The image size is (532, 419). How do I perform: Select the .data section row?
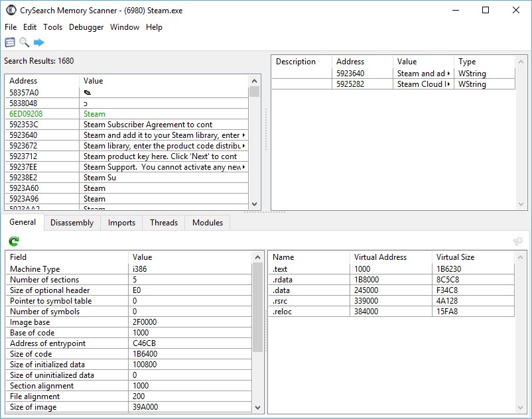pyautogui.click(x=391, y=290)
